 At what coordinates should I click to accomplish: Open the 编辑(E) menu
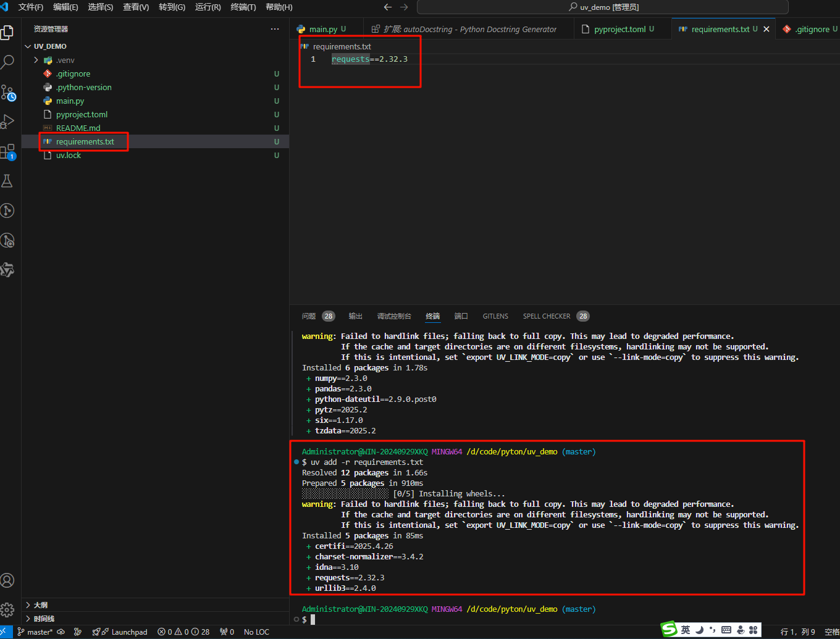(65, 7)
